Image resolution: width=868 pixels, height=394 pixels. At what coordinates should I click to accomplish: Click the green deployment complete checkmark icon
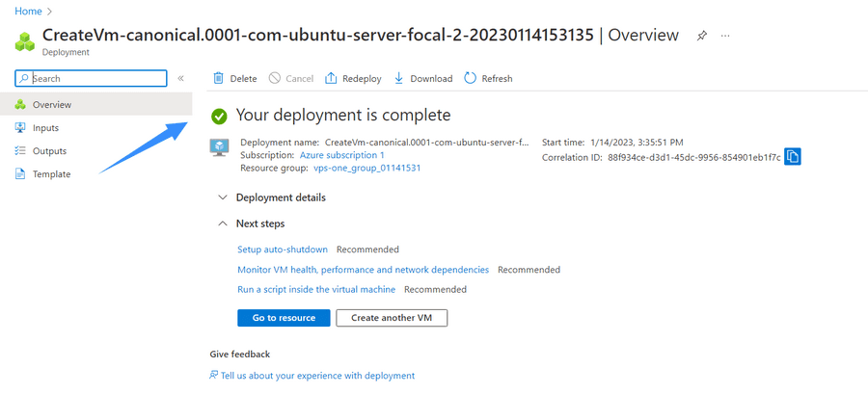point(219,116)
